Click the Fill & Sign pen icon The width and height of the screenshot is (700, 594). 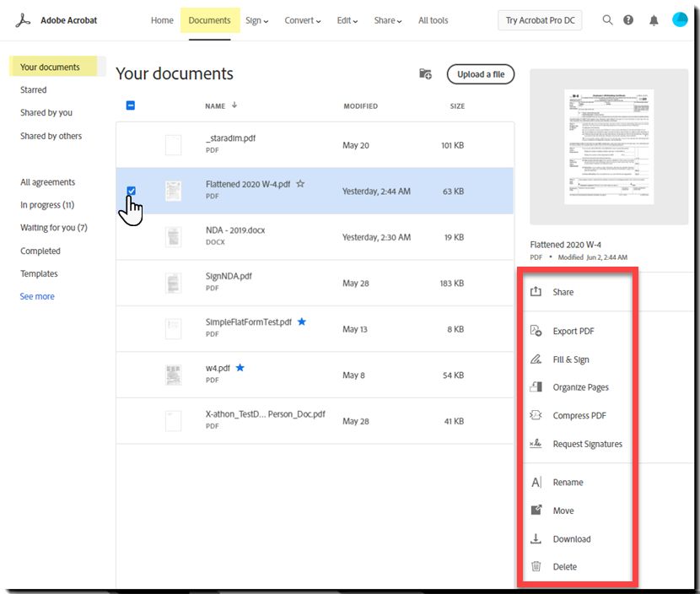click(536, 359)
